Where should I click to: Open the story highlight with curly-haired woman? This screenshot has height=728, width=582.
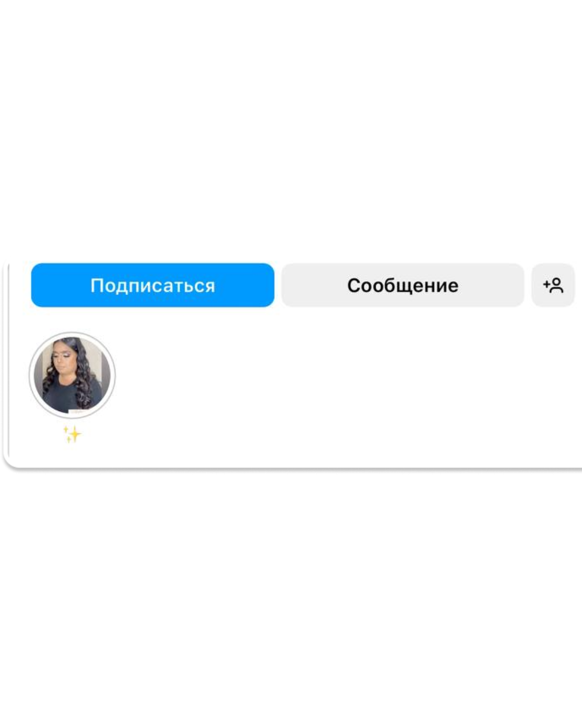[x=72, y=375]
